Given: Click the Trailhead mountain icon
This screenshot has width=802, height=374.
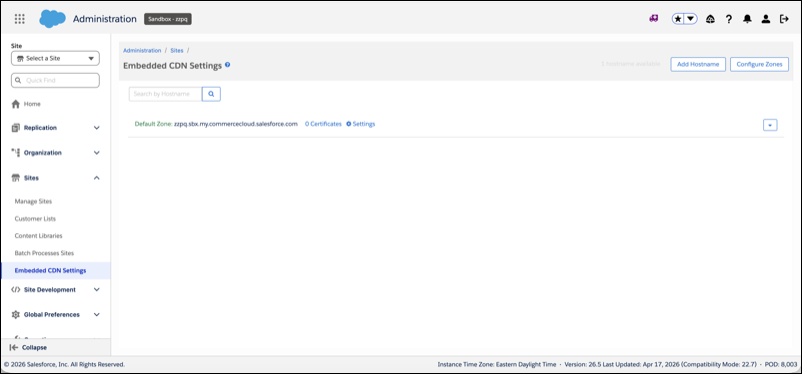Looking at the screenshot, I should click(710, 19).
